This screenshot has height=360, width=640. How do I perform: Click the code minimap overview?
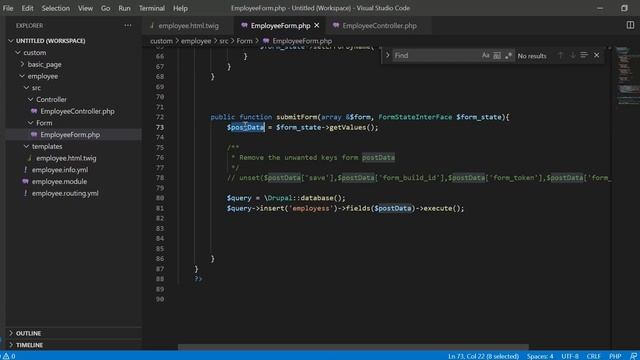click(627, 76)
